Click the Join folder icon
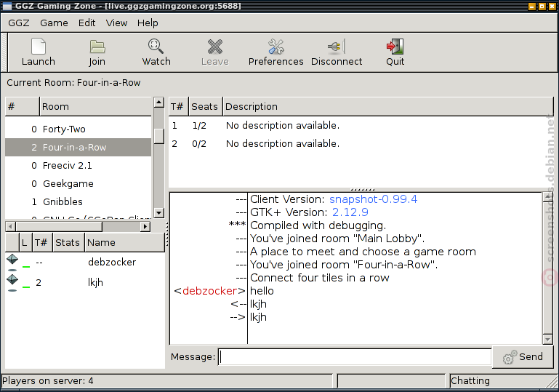 [97, 47]
